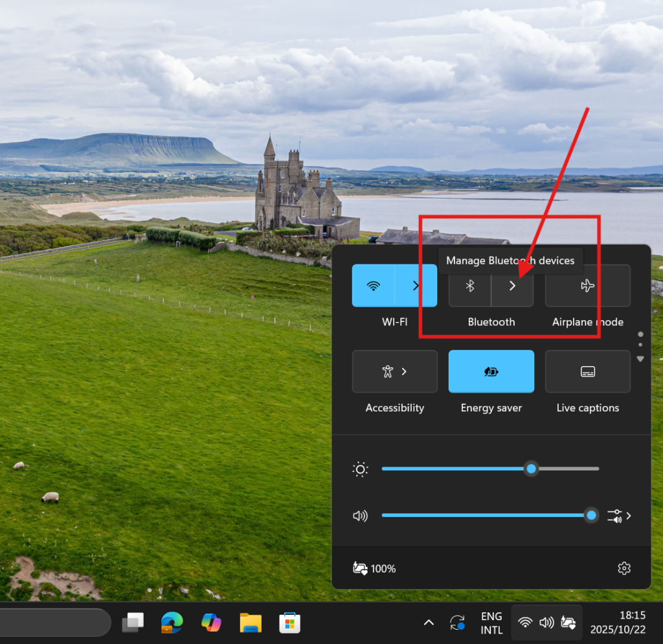Open the Accessibility quick settings tile
The height and width of the screenshot is (644, 663).
click(x=394, y=372)
